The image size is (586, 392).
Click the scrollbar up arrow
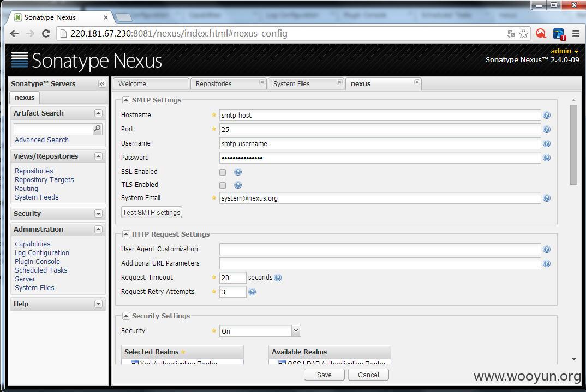point(573,100)
